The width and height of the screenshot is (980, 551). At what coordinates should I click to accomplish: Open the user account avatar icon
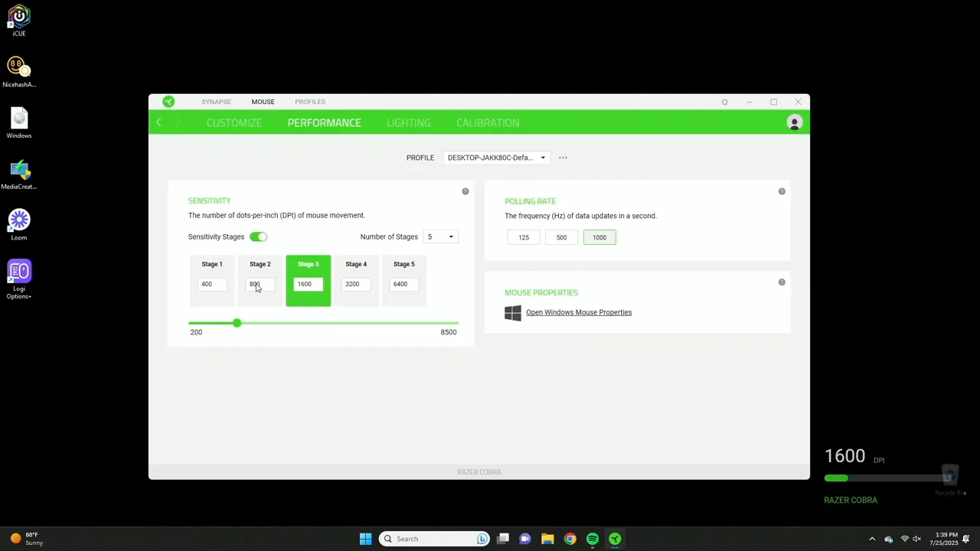pos(794,123)
